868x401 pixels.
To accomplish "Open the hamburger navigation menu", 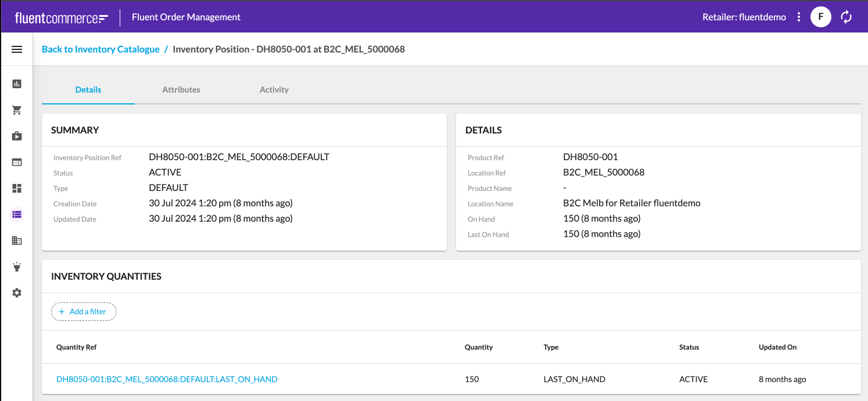I will point(17,50).
